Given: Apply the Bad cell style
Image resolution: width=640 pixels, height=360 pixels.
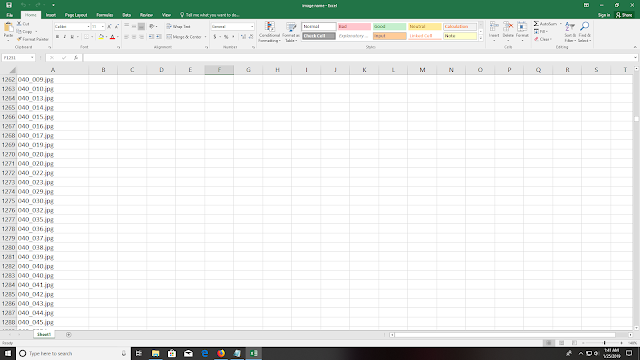Looking at the screenshot, I should tap(354, 27).
